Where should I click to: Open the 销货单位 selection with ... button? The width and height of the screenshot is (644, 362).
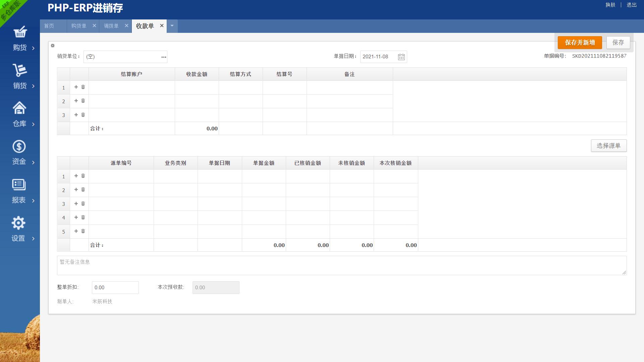click(164, 57)
